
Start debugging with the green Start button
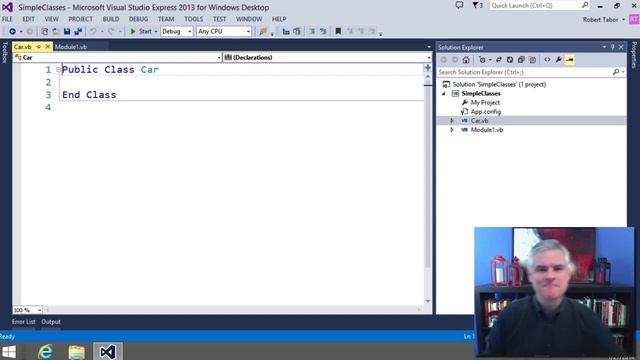coord(141,31)
